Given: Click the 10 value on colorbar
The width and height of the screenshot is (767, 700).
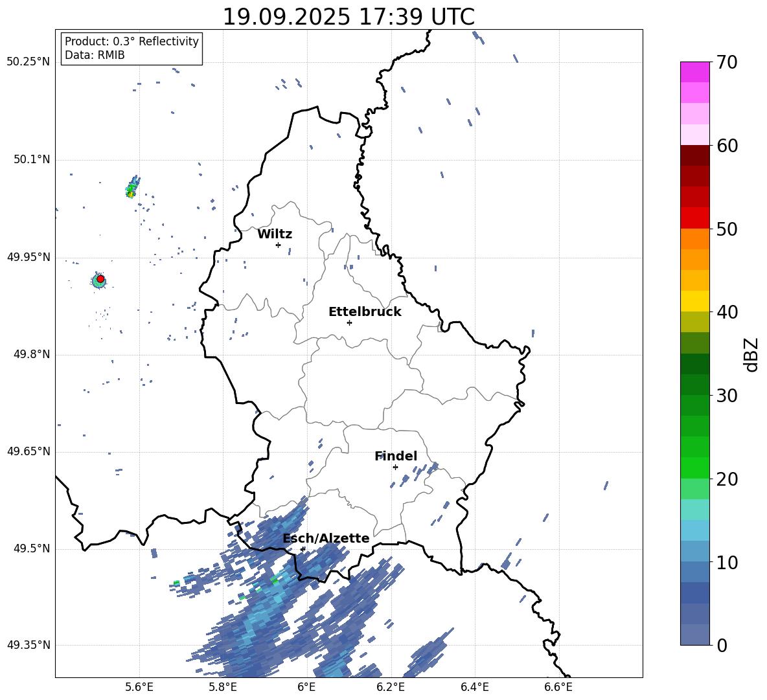Looking at the screenshot, I should pyautogui.click(x=727, y=562).
